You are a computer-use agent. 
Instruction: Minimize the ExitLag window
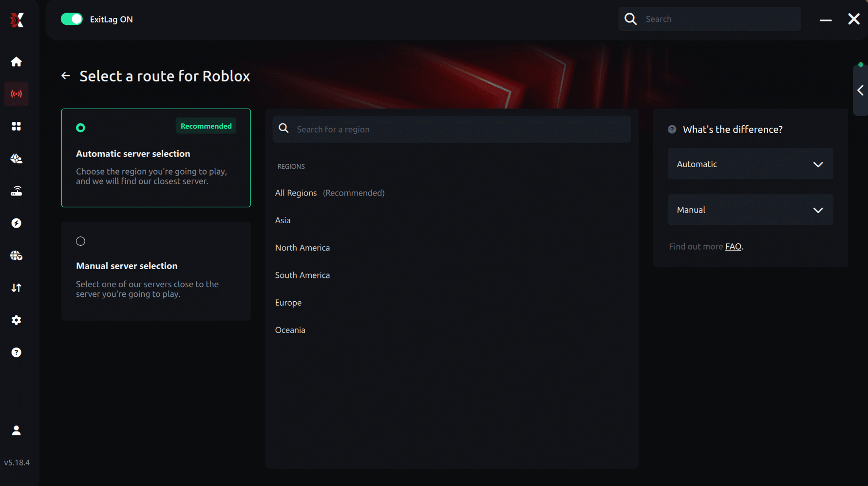[x=826, y=20]
